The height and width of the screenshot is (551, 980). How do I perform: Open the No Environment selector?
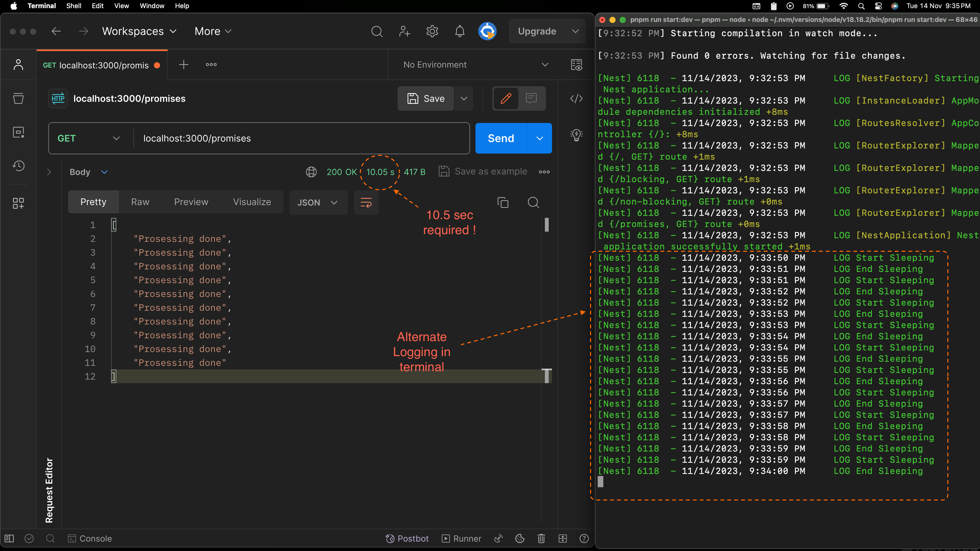click(x=475, y=65)
